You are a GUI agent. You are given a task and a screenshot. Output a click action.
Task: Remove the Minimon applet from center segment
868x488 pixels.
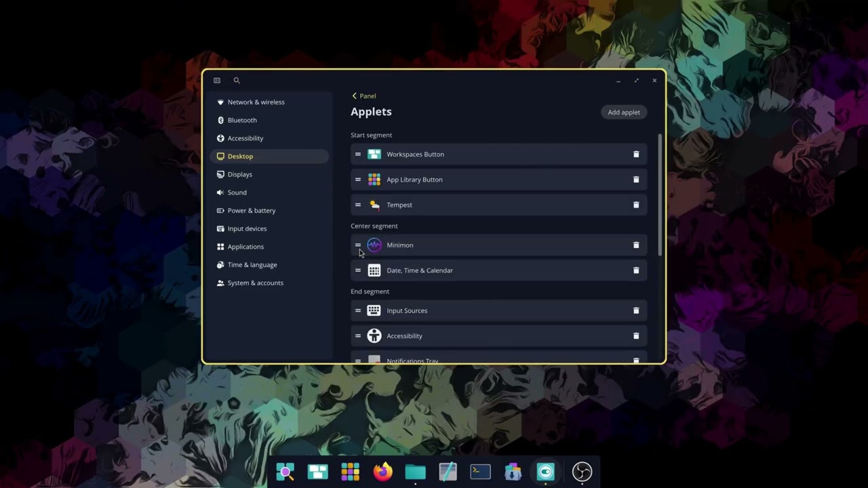click(635, 245)
